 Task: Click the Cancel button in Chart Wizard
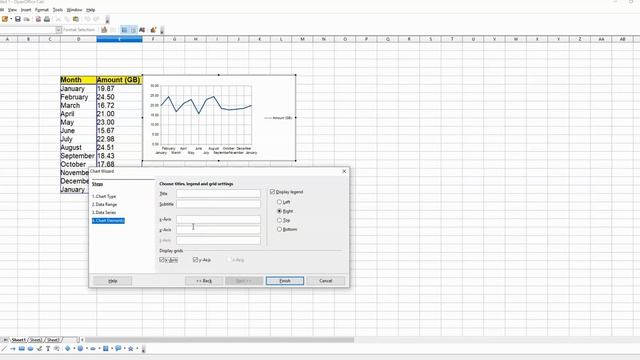[326, 281]
